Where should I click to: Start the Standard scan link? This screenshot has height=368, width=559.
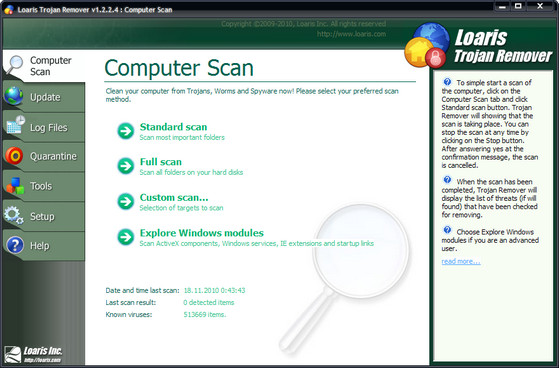click(173, 127)
